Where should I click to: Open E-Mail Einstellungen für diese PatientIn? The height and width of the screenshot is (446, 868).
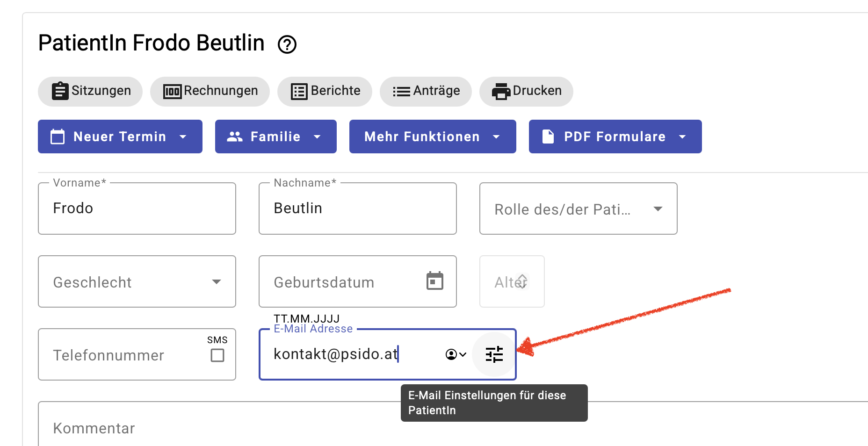tap(494, 354)
